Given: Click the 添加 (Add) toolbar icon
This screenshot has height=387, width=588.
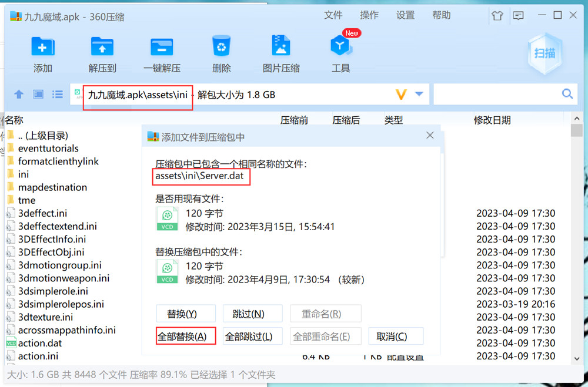Looking at the screenshot, I should [42, 48].
